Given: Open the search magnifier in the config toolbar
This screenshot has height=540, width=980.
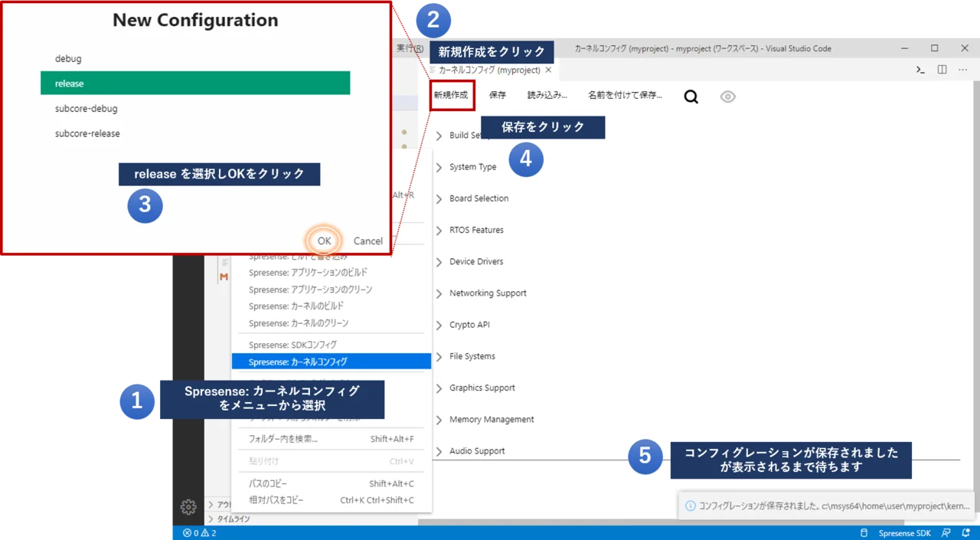Looking at the screenshot, I should pos(691,97).
